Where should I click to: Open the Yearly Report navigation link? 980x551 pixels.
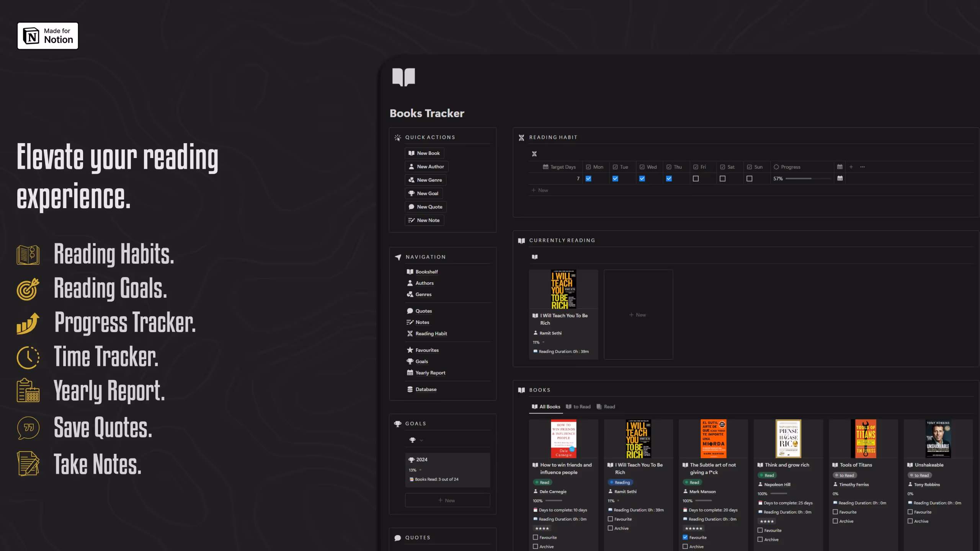click(x=430, y=373)
